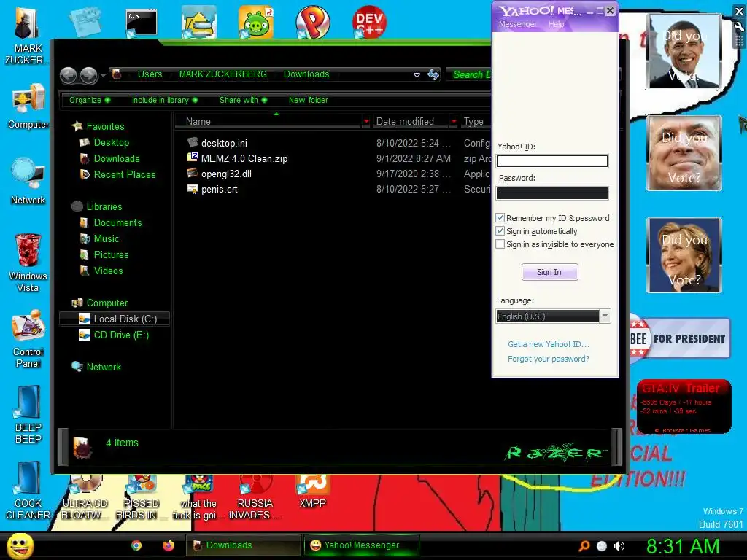Open the XMPP desktop shortcut

point(312,492)
